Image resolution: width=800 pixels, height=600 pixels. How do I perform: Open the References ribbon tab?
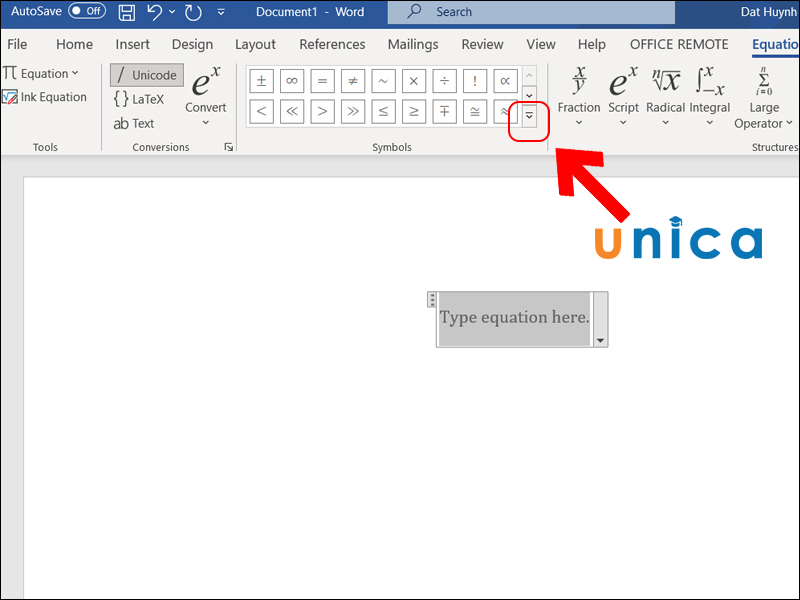332,44
